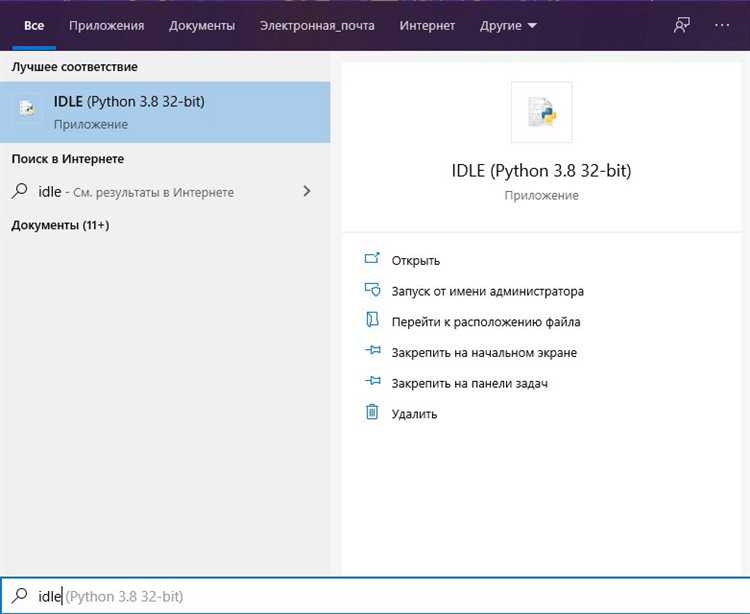The height and width of the screenshot is (614, 750).
Task: Click the magnifier icon in the search box
Action: point(20,595)
